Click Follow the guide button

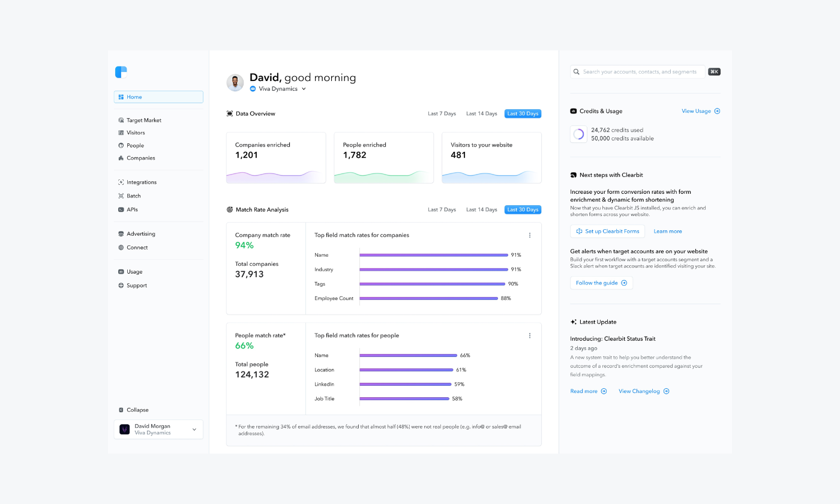601,283
